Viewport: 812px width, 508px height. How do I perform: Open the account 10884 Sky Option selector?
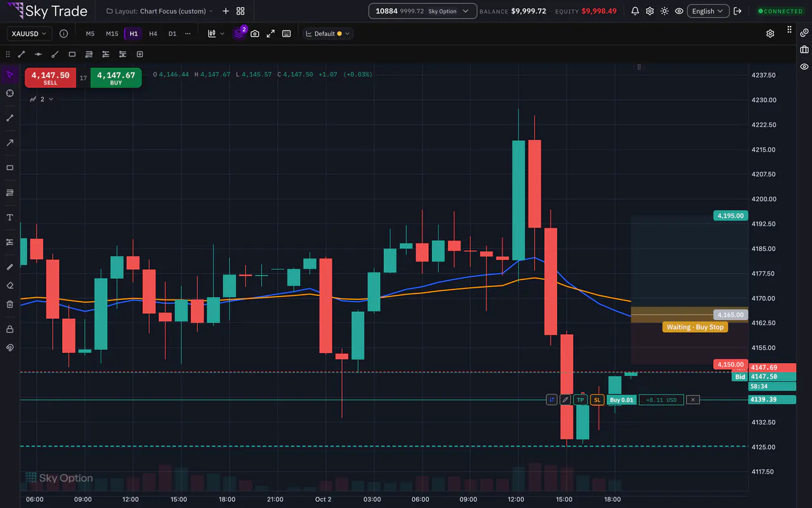point(422,11)
